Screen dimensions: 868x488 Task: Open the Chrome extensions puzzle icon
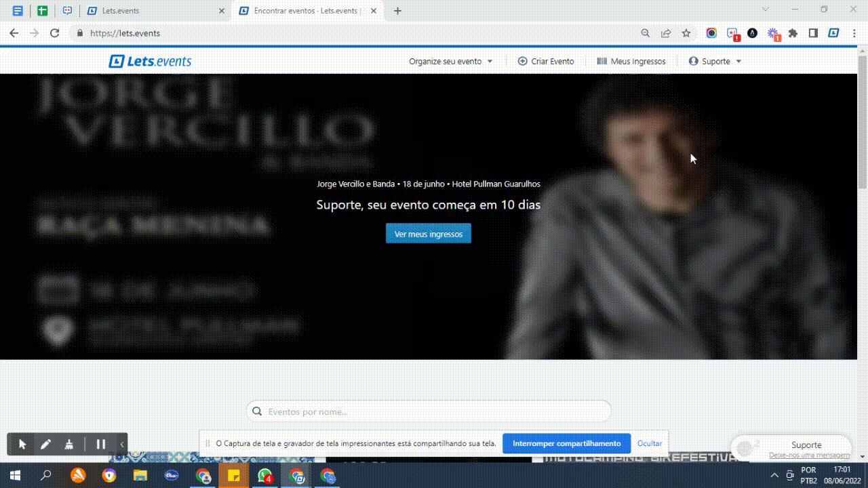[x=793, y=33]
